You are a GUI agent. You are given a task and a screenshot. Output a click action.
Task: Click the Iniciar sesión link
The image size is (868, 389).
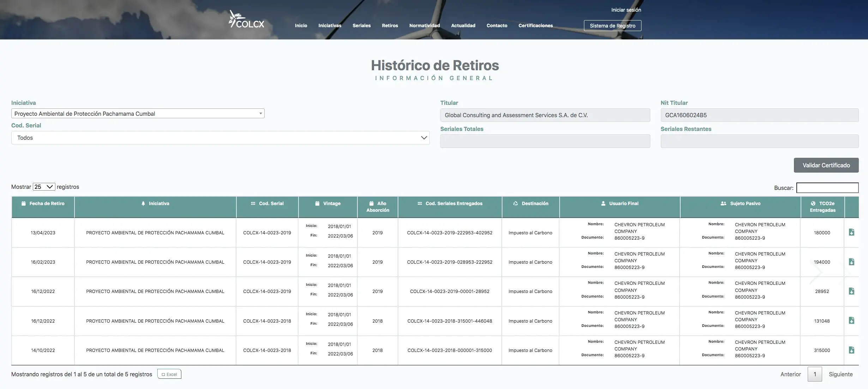[626, 10]
